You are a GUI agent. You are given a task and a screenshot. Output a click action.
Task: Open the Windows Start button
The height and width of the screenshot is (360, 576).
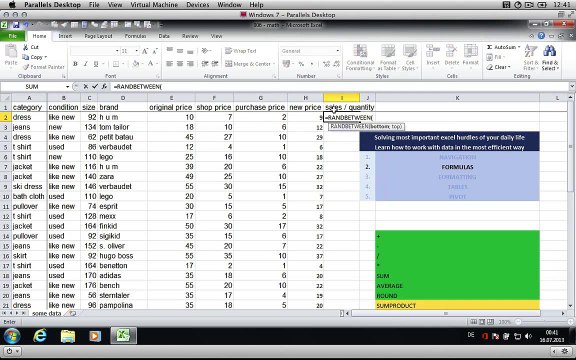pos(12,335)
